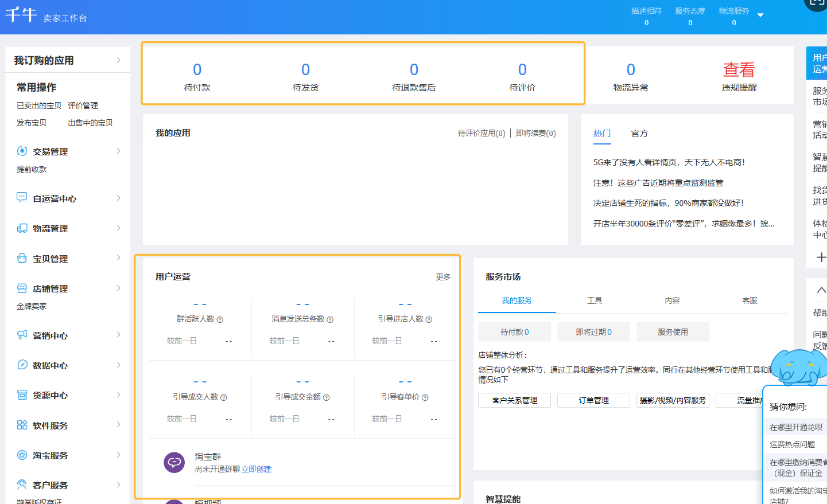The width and height of the screenshot is (827, 504).
Task: Click the 软件服务 grid icon
Action: pyautogui.click(x=22, y=425)
